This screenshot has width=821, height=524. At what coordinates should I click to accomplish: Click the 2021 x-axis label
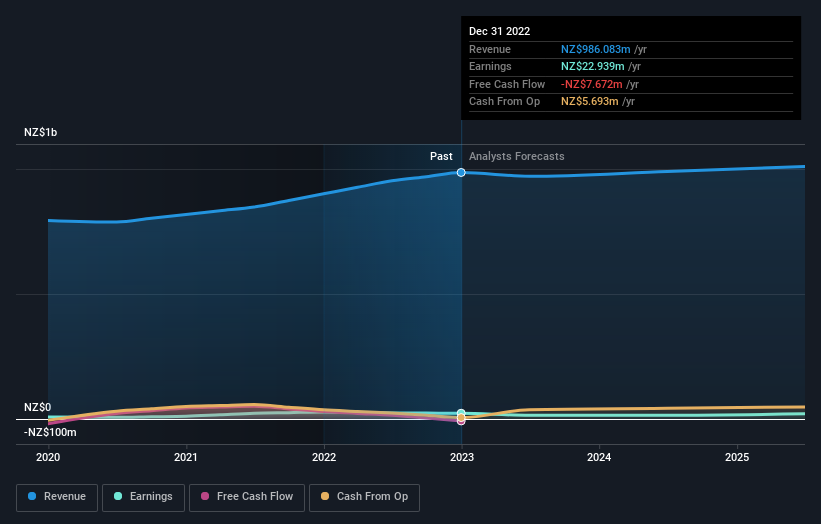click(186, 458)
